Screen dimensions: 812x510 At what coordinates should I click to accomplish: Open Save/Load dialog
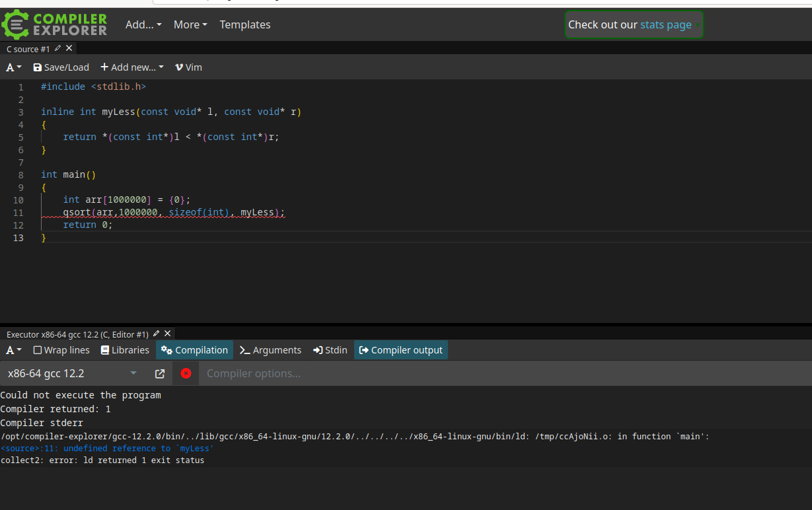61,67
